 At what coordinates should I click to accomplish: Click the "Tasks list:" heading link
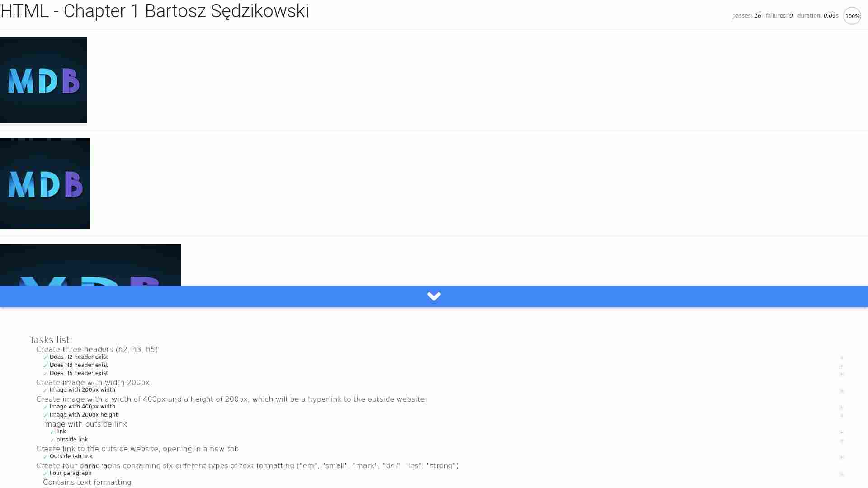51,340
